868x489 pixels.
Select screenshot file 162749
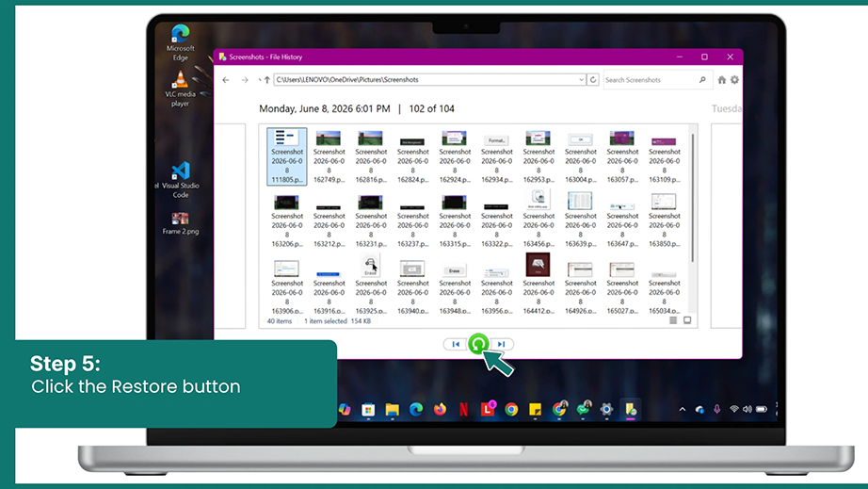(x=329, y=156)
